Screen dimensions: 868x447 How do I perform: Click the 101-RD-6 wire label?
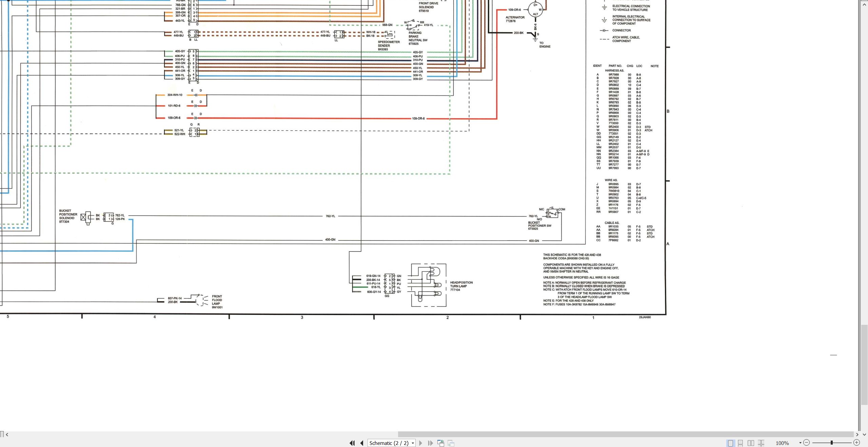click(x=174, y=106)
